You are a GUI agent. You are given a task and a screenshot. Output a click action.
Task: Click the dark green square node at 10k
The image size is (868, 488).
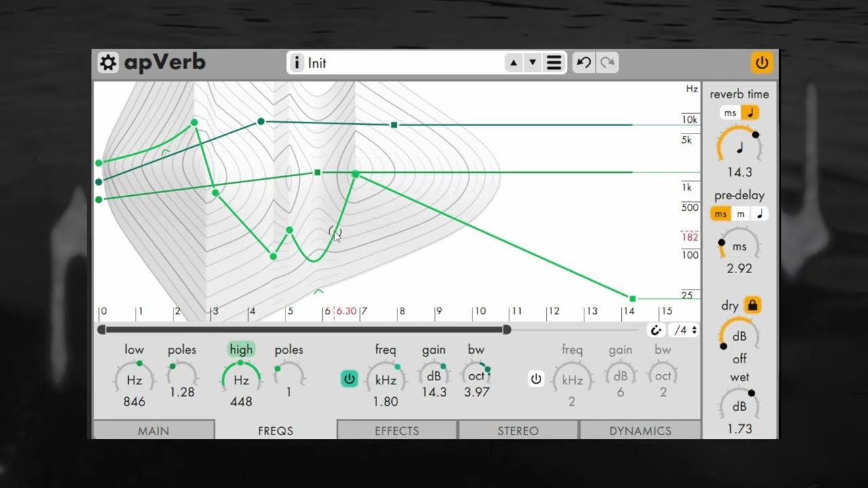[x=394, y=125]
